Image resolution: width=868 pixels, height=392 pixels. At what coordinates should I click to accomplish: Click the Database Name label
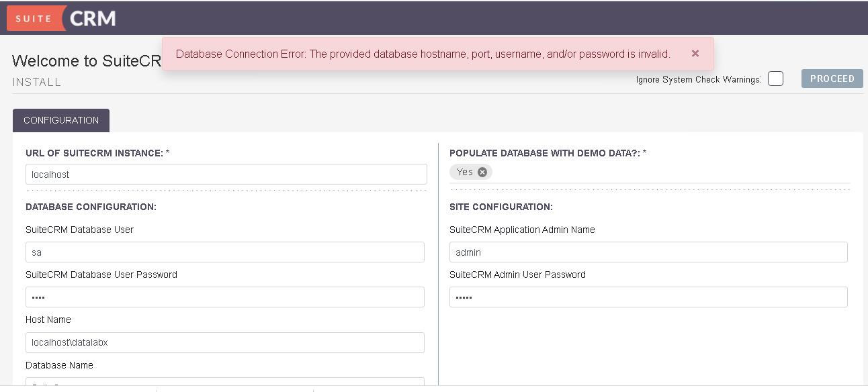click(59, 365)
